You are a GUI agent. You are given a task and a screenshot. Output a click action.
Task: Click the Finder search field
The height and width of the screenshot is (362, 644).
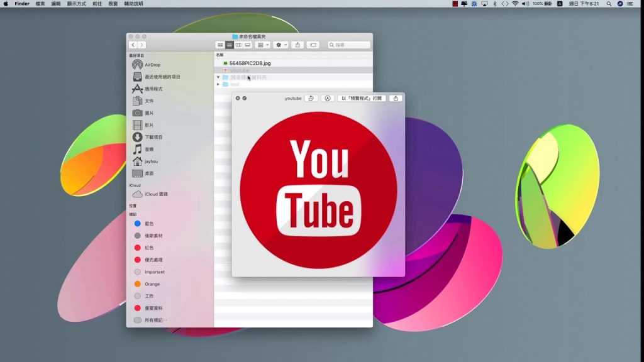point(350,45)
